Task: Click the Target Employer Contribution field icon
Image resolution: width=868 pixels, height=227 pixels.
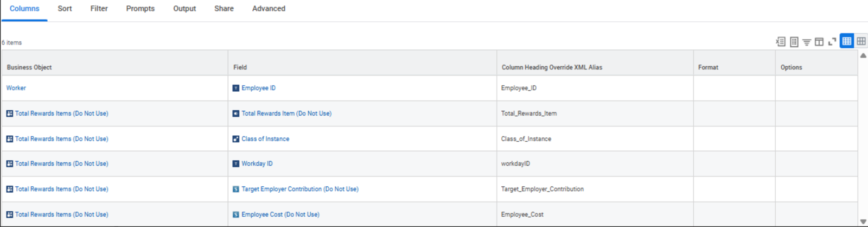Action: [236, 189]
